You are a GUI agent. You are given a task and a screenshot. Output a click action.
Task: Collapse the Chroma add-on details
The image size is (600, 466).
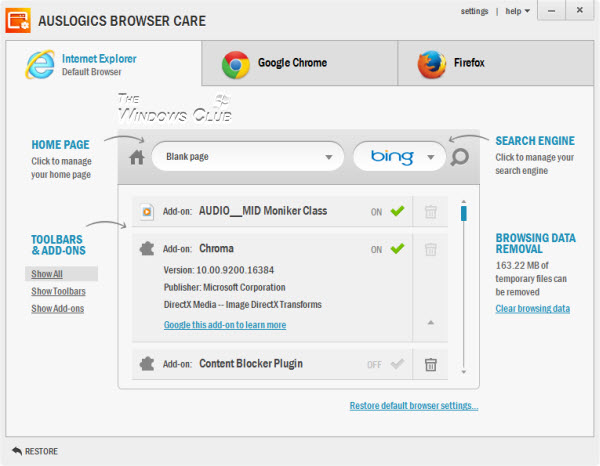(x=430, y=323)
